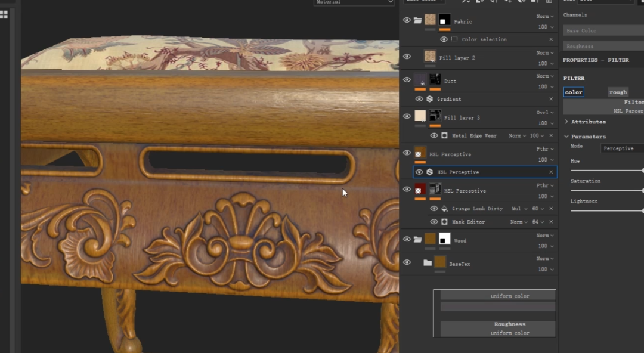Screen dimensions: 644x353
Task: Open blend mode dropdown for Fill layer 3
Action: 541,112
